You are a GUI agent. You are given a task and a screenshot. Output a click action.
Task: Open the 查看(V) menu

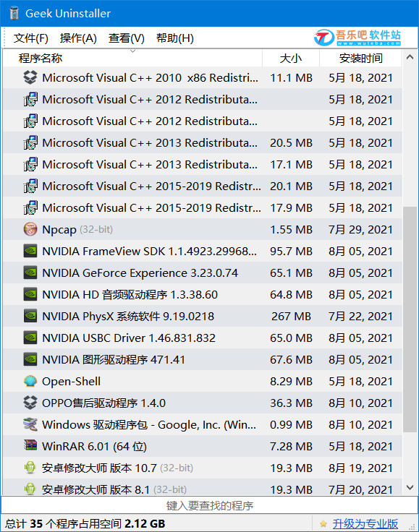[127, 38]
